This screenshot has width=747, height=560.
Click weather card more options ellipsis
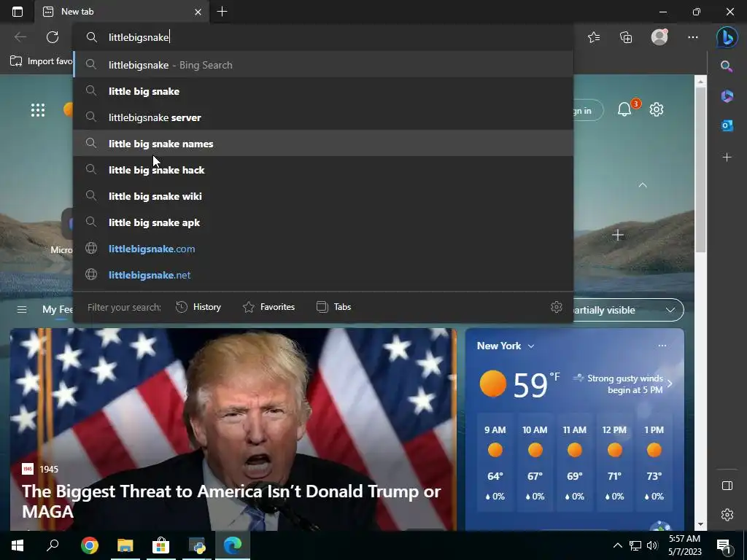coord(662,346)
